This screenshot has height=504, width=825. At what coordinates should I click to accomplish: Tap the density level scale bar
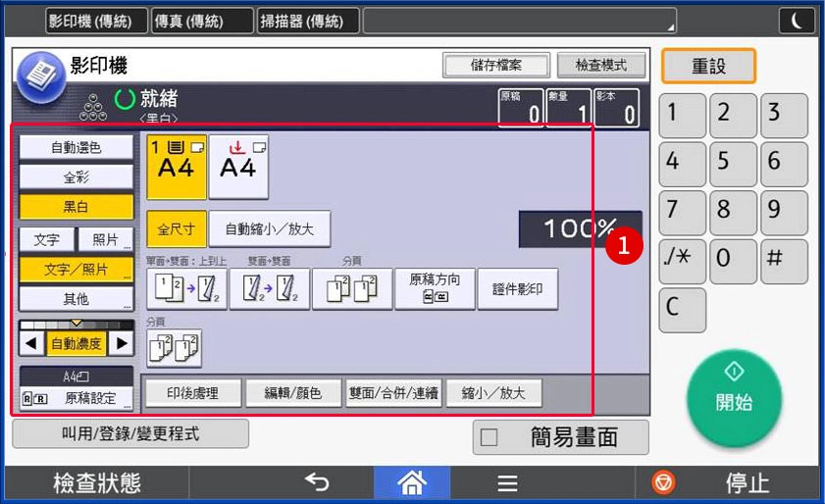pyautogui.click(x=77, y=325)
